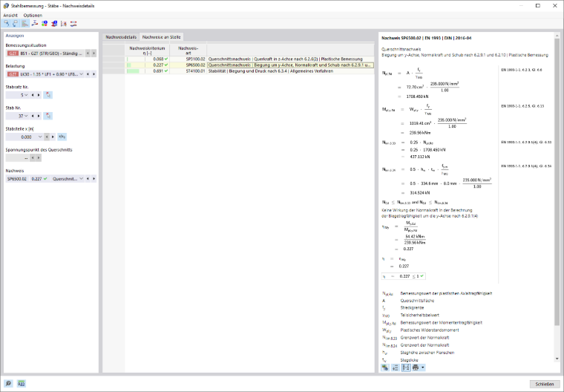
Task: Open the Stabsatz Nr. 5 dropdown
Action: coord(26,95)
